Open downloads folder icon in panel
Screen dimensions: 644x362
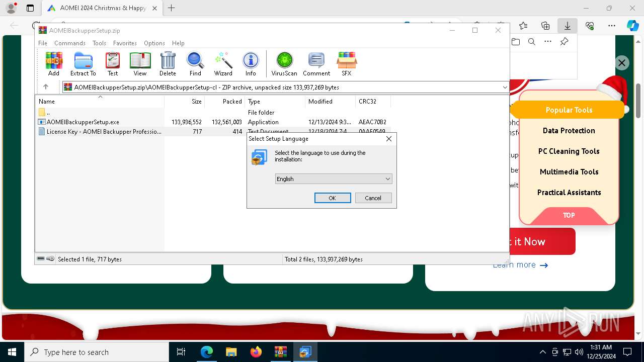point(516,42)
